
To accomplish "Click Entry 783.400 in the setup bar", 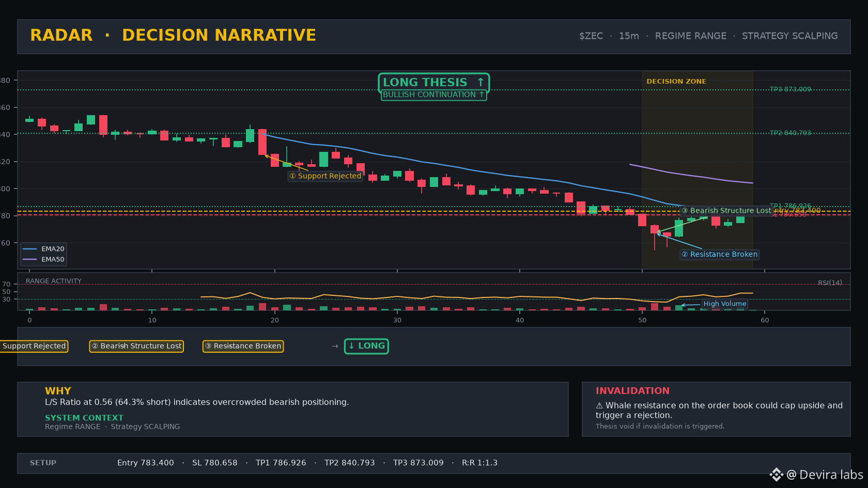I will (x=146, y=463).
